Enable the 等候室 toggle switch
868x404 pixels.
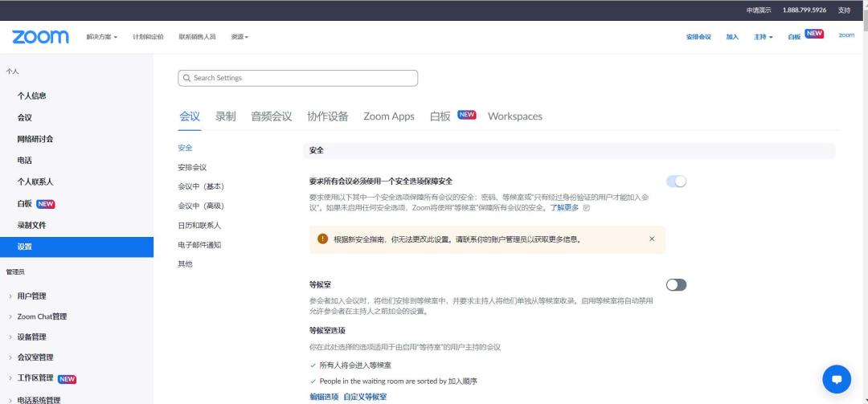tap(676, 284)
